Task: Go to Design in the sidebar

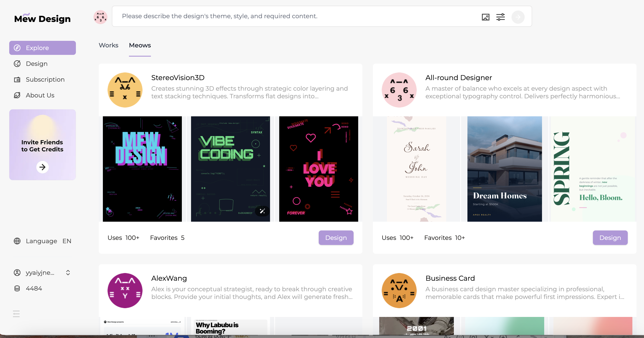Action: click(x=43, y=64)
